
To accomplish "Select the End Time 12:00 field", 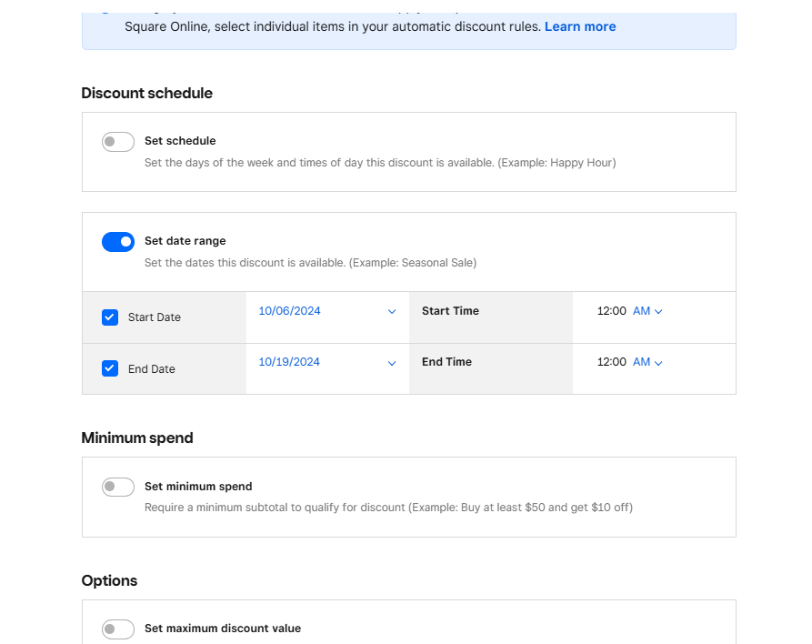I will point(611,362).
